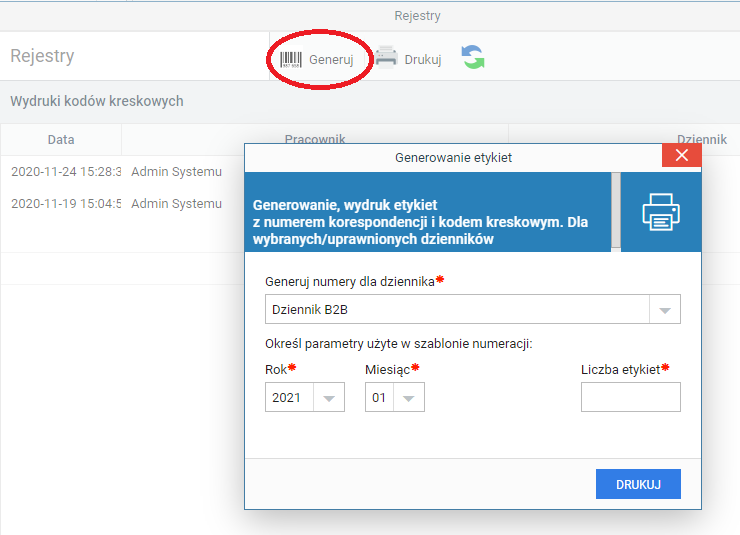Click the dialog header scrollbar
The width and height of the screenshot is (740, 535).
[x=615, y=211]
